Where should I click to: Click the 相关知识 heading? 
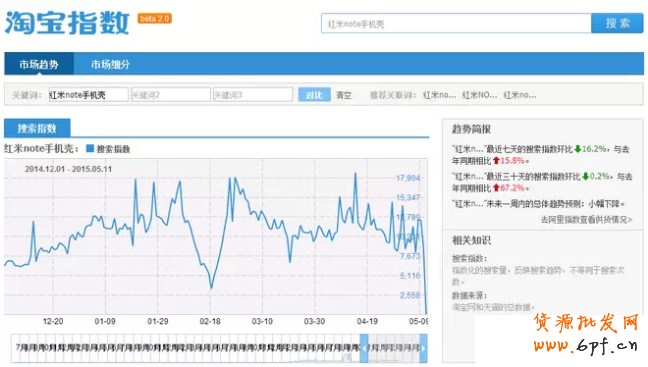tap(471, 241)
